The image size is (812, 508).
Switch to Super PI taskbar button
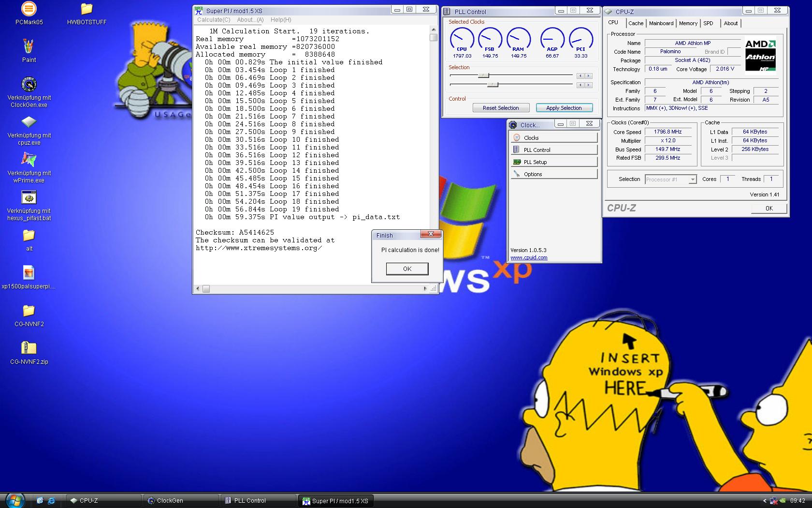click(337, 501)
